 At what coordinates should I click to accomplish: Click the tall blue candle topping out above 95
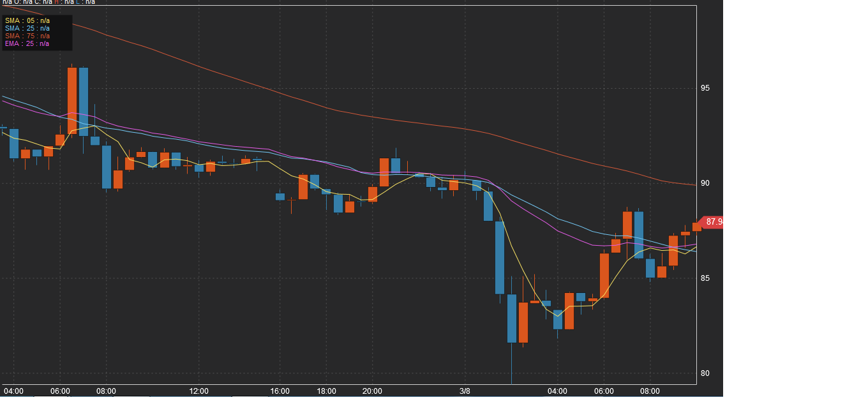tap(83, 101)
